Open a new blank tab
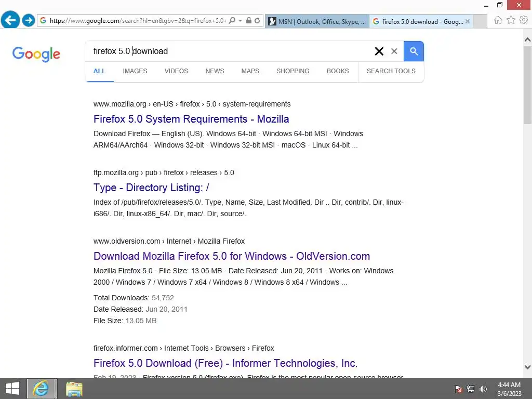Screen dimensions: 532x399 pyautogui.click(x=480, y=21)
